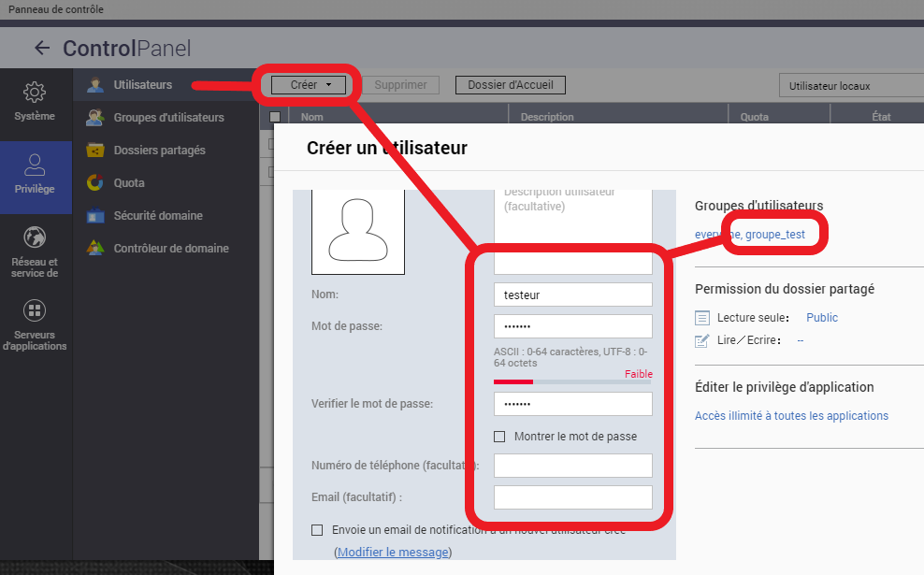The width and height of the screenshot is (924, 575).
Task: Open the Système gear icon
Action: [35, 93]
